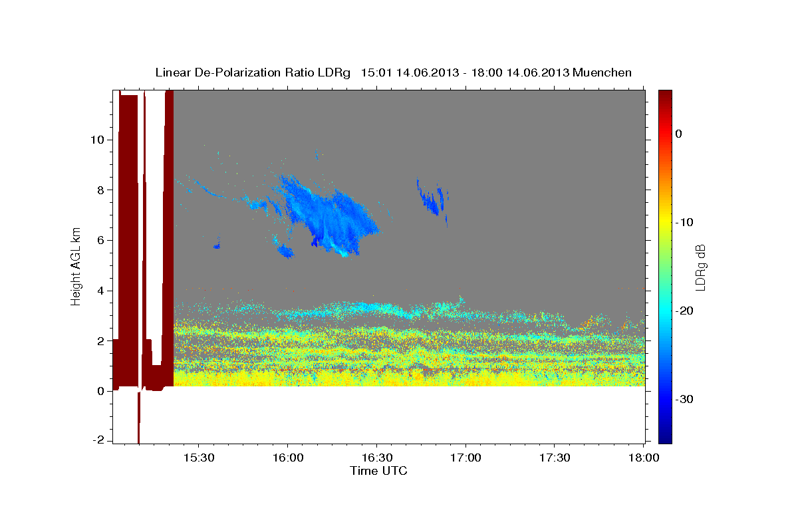Click the height tick label 6

pos(101,240)
